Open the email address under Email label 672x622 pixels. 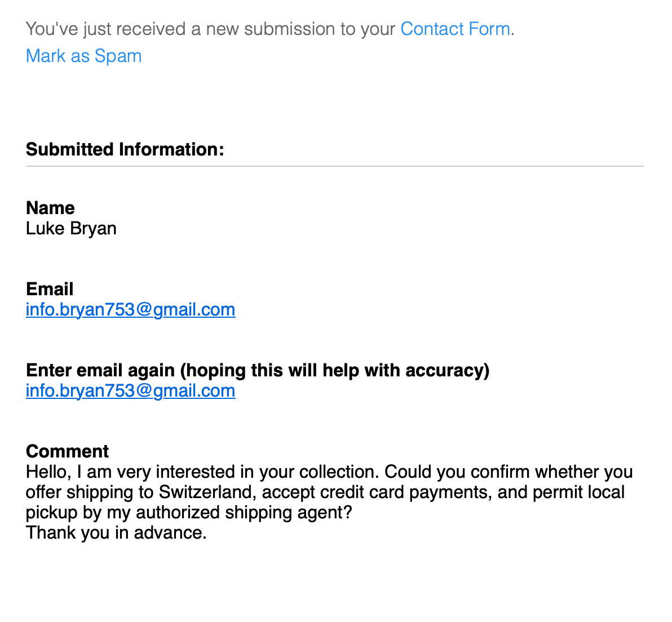pos(130,309)
